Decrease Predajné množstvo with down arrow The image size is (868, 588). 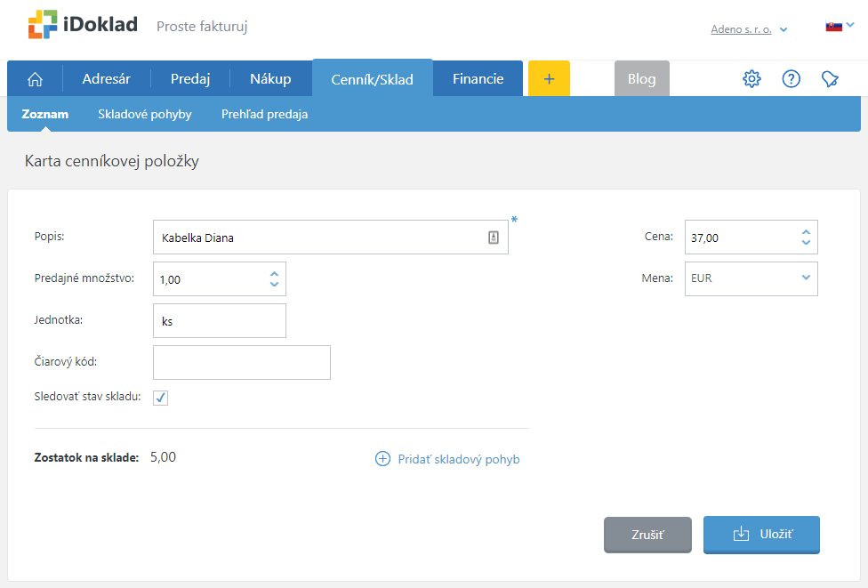pyautogui.click(x=274, y=285)
